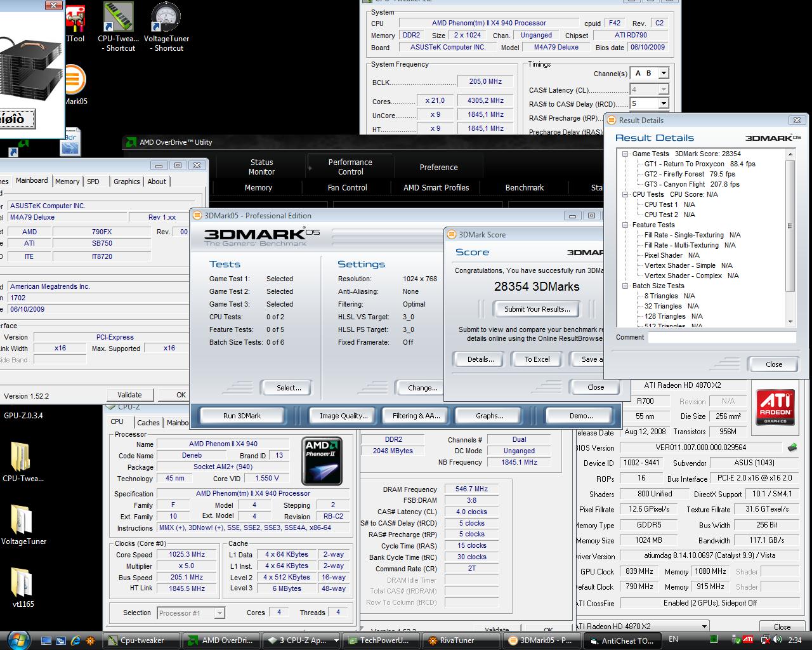Switch to the RivaTuner taskbar button
This screenshot has width=812, height=650.
[462, 640]
